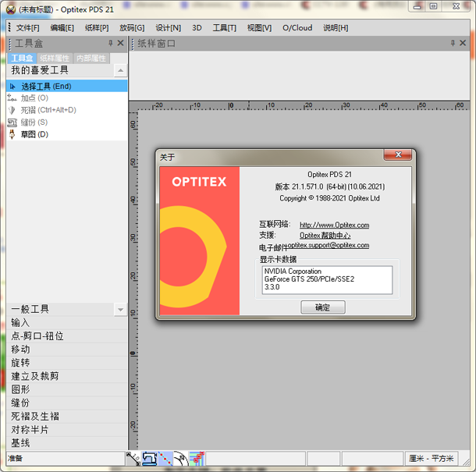Expand the 一般工具 section arrow
Viewport: 476px width, 472px height.
120,310
